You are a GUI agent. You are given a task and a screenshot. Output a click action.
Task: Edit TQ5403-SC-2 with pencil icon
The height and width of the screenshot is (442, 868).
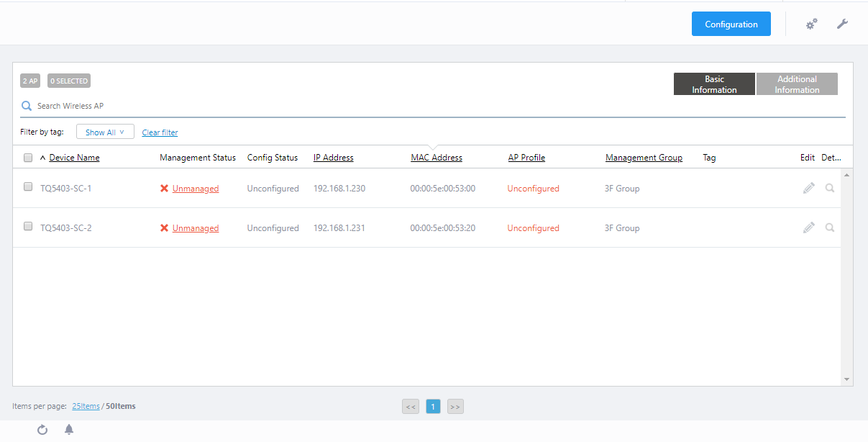(809, 227)
